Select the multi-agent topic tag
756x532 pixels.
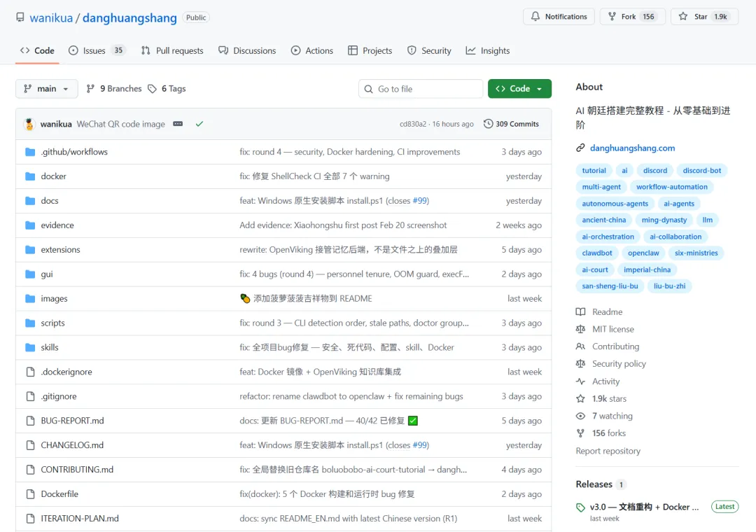(x=601, y=187)
